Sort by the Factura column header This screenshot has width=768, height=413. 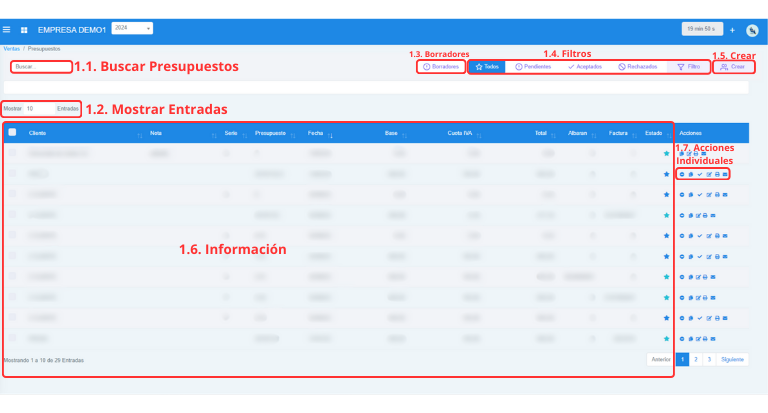coord(618,133)
